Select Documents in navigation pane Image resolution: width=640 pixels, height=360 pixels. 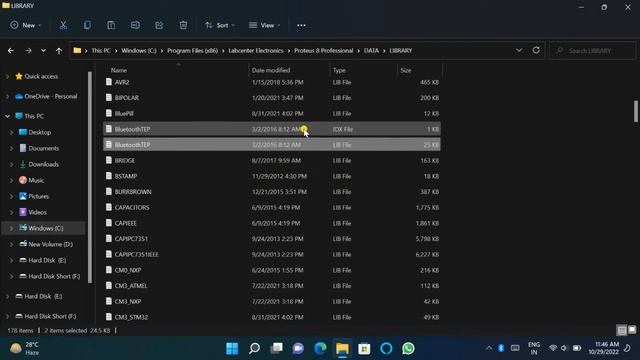click(43, 148)
